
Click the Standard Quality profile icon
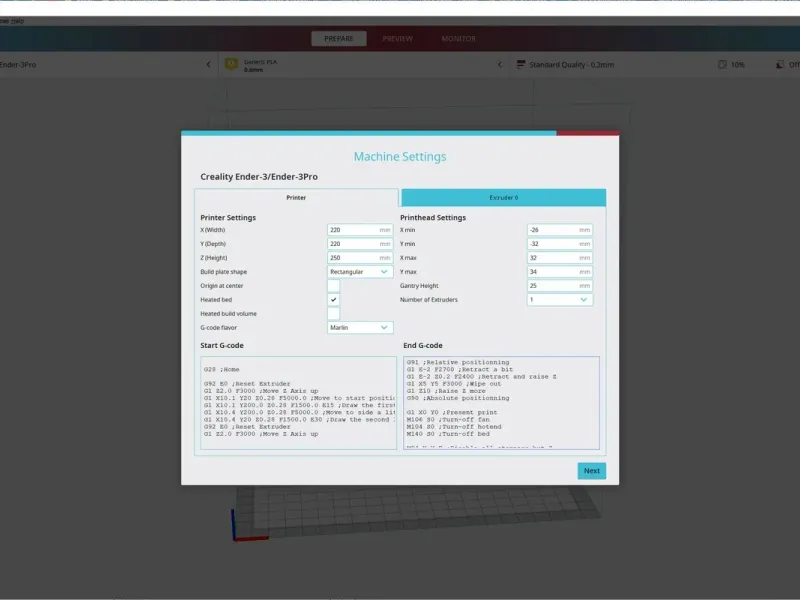pyautogui.click(x=521, y=64)
